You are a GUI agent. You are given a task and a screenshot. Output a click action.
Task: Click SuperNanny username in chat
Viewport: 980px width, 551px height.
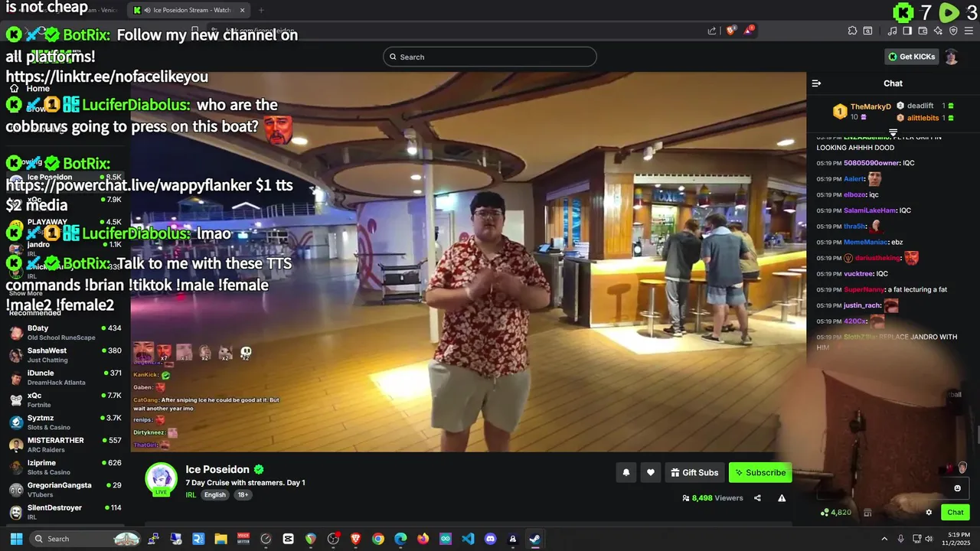[864, 290]
